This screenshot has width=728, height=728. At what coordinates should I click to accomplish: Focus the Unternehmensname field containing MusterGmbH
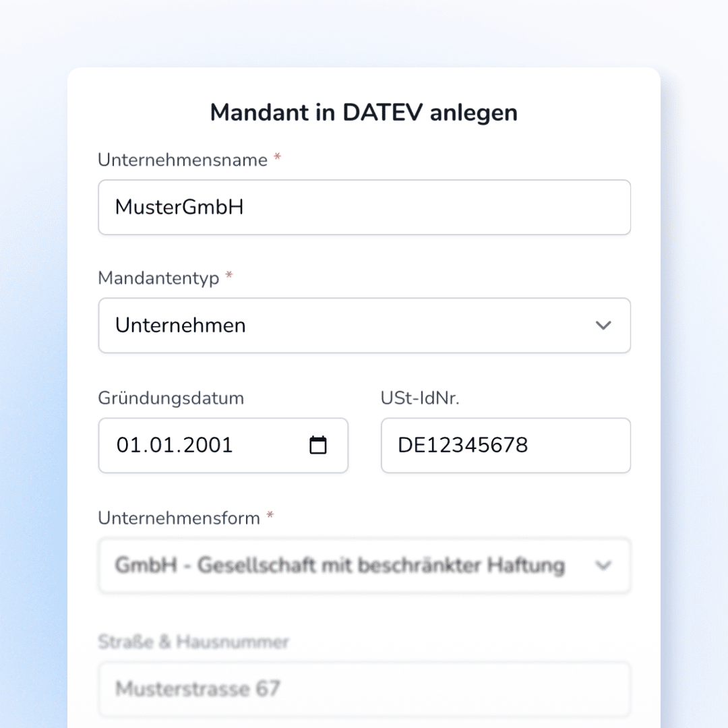click(x=364, y=207)
